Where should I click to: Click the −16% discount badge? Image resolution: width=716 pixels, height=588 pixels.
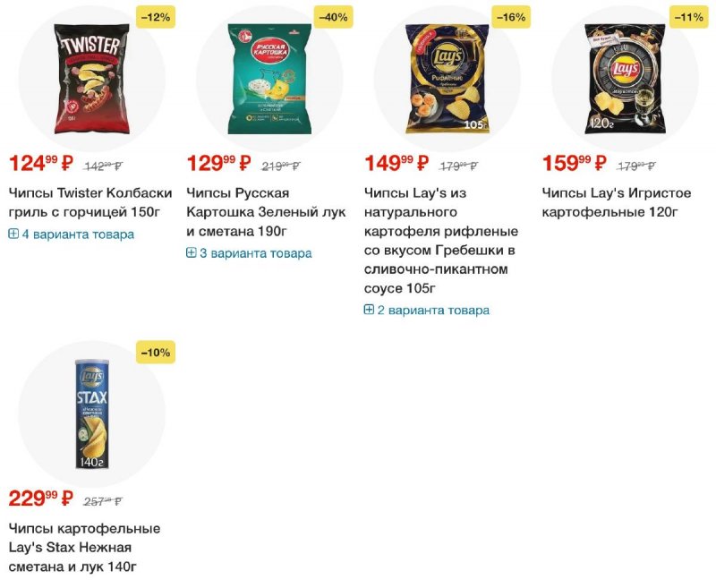511,17
